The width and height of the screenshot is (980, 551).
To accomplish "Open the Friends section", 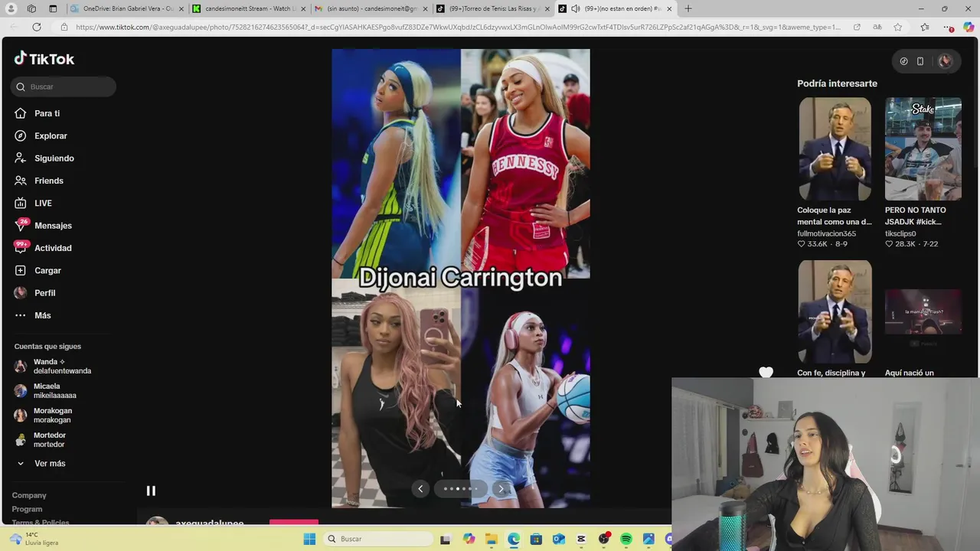I will pyautogui.click(x=48, y=181).
